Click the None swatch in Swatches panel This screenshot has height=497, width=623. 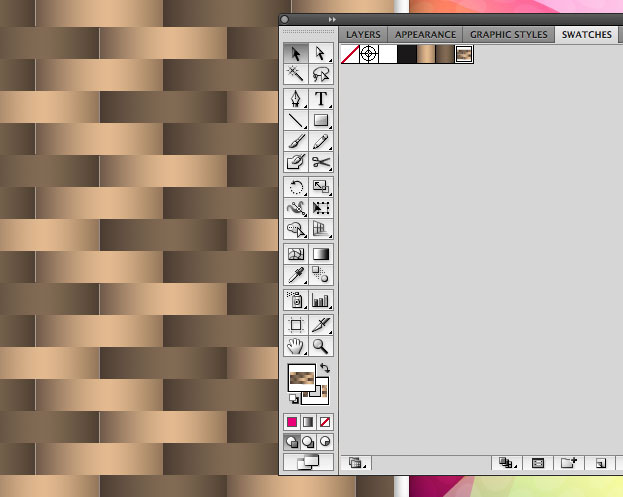[x=350, y=54]
